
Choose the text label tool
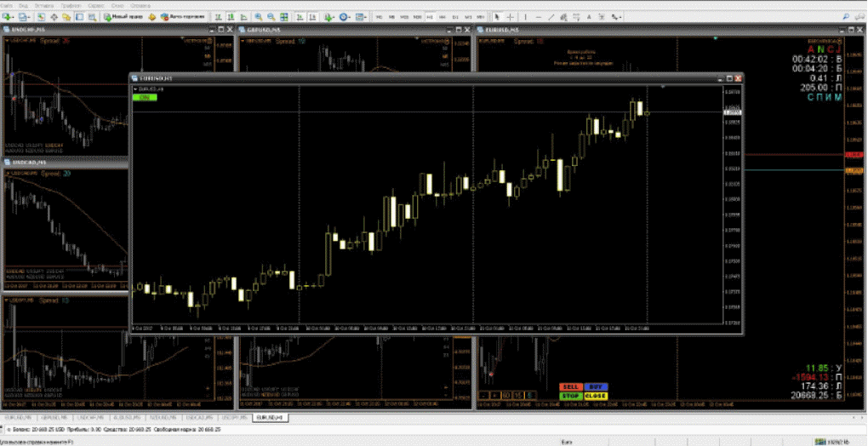pos(602,17)
